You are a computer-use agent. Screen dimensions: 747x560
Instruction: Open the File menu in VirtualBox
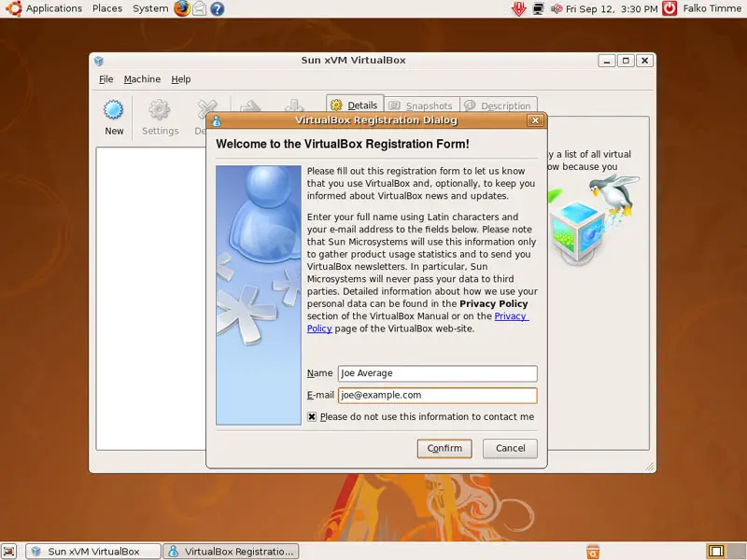pos(106,79)
